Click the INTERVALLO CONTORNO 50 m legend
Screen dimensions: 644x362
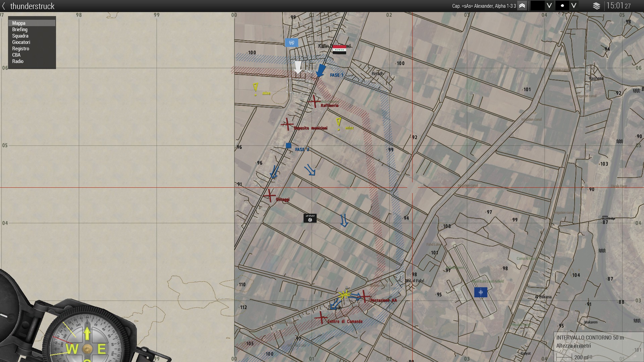coord(590,338)
